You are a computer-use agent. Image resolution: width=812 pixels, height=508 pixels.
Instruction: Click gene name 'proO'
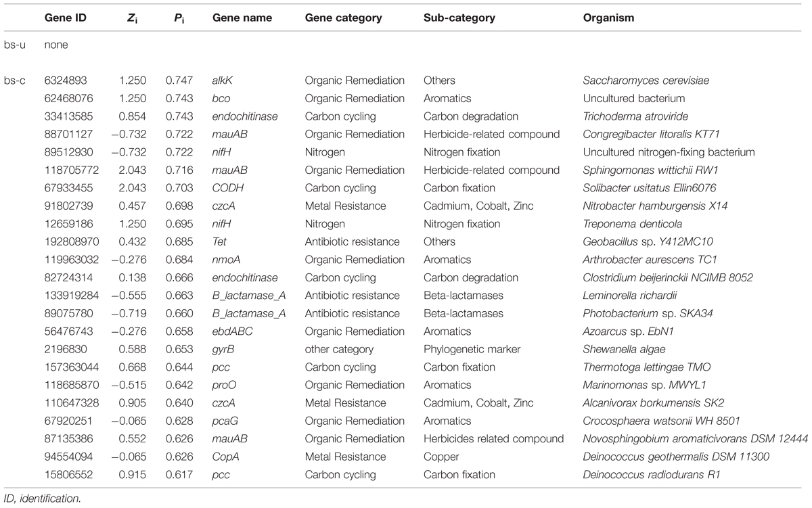(x=224, y=385)
